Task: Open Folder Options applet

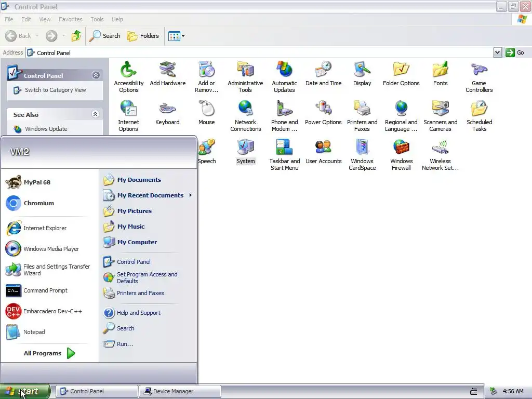Action: tap(401, 74)
